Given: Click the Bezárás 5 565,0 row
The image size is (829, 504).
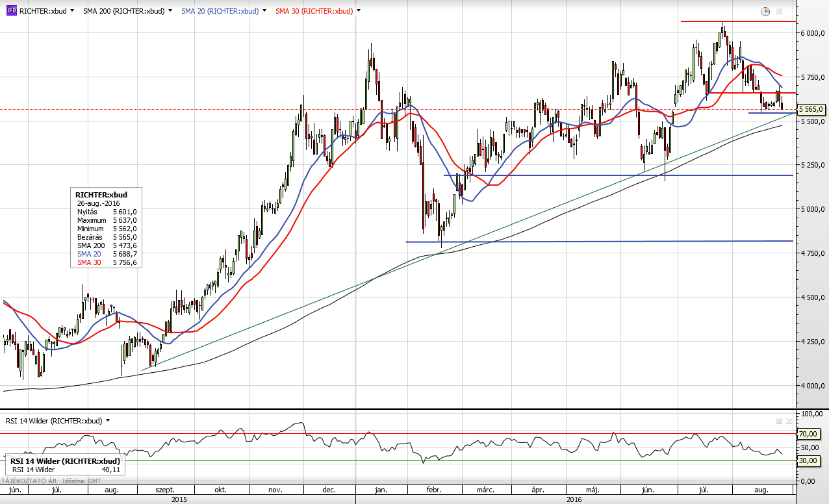Looking at the screenshot, I should point(107,237).
